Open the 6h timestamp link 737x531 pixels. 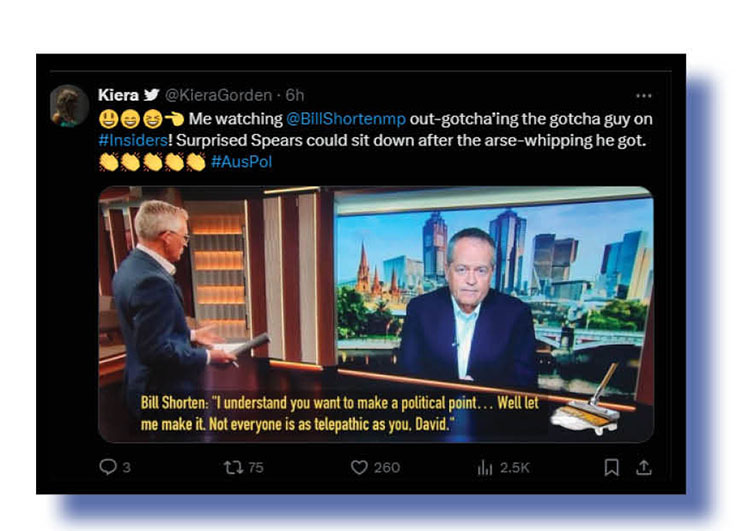(x=295, y=95)
